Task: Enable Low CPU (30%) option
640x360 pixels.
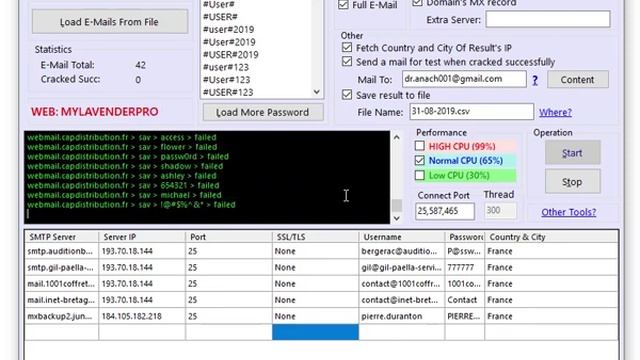Action: [420, 175]
